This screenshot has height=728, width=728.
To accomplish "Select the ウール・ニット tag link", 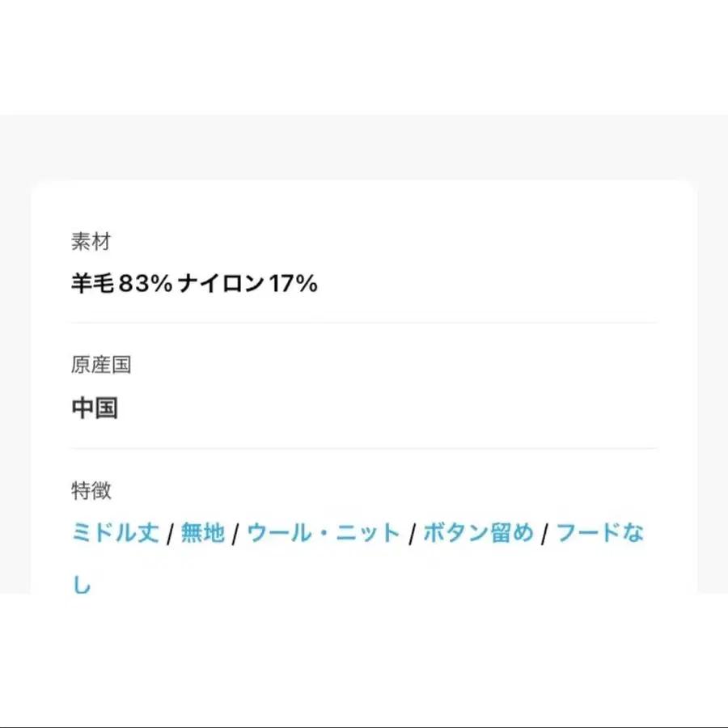I will (324, 533).
